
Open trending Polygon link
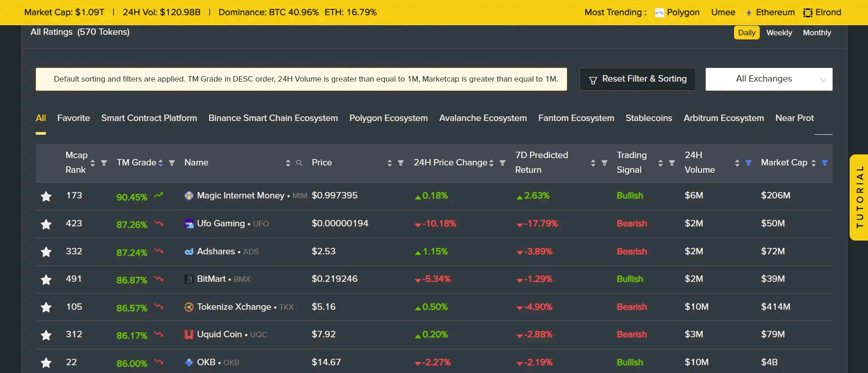pos(677,12)
